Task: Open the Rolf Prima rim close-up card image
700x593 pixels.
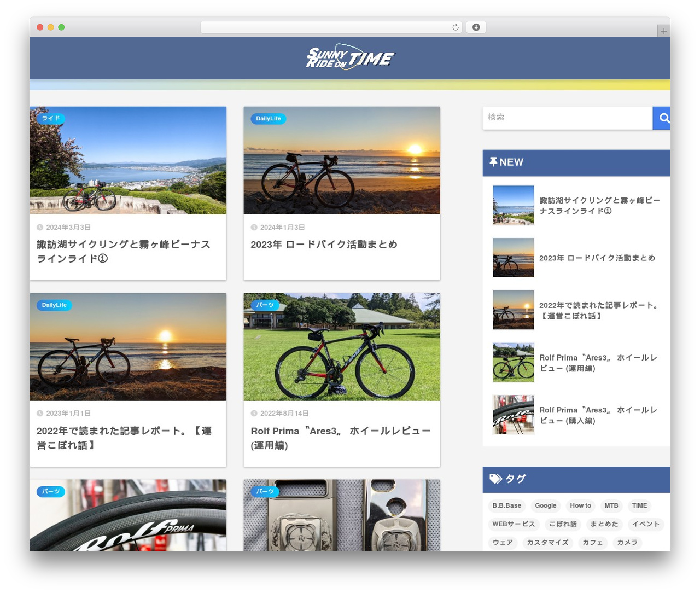Action: (128, 515)
